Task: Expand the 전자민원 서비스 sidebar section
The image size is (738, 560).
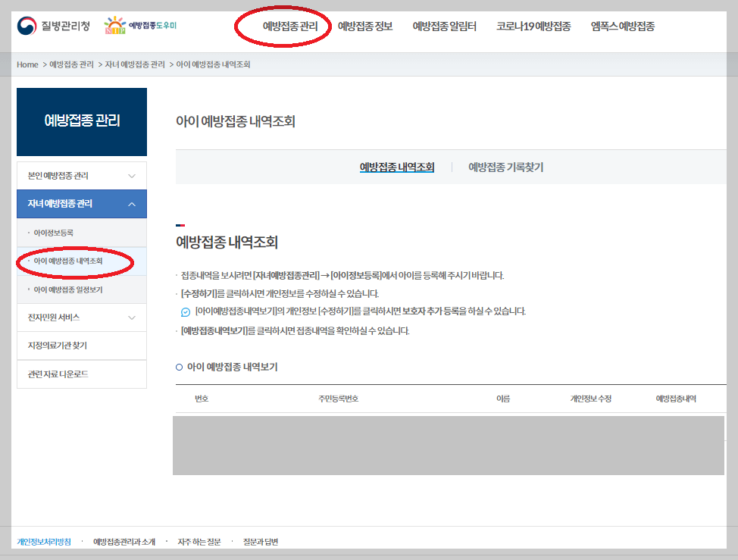Action: pos(81,318)
